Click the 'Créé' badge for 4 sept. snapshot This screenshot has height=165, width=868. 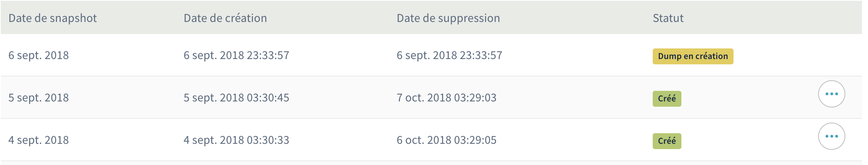667,141
